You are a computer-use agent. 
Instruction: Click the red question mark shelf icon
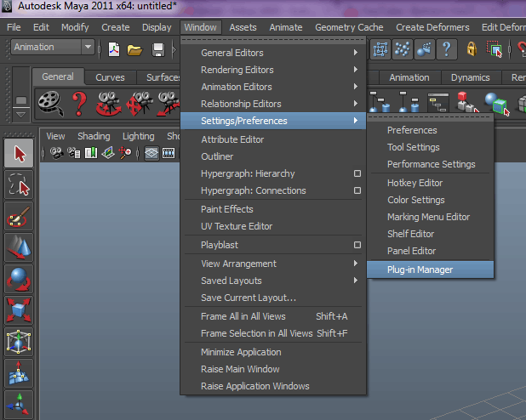(x=79, y=104)
